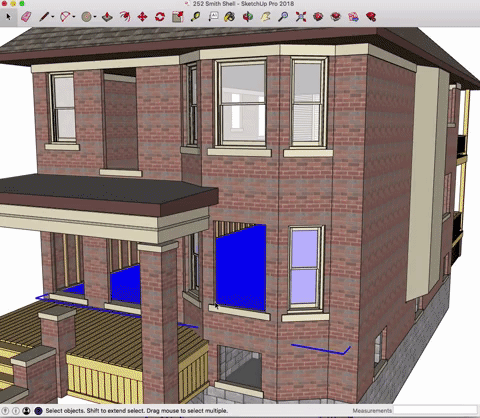The image size is (480, 418).
Task: Pick the Arc drawing tool
Action: [x=65, y=17]
